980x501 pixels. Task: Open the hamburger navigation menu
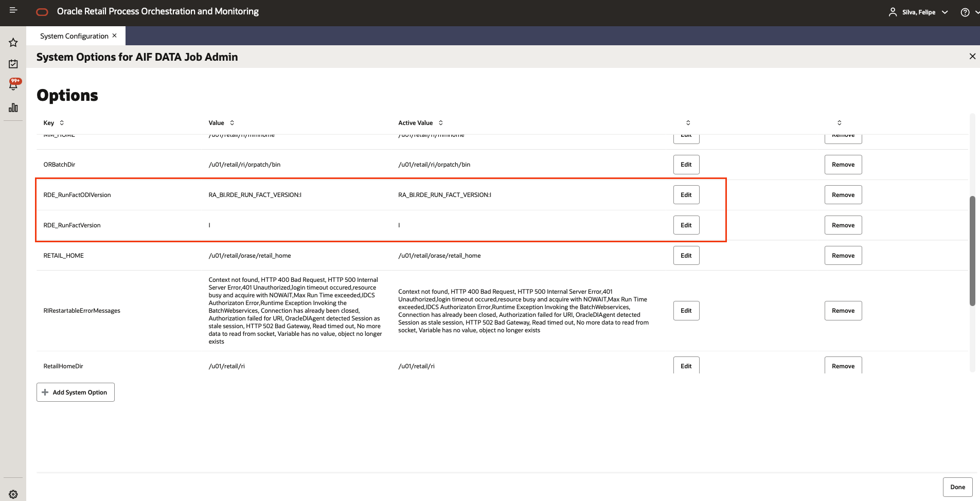pyautogui.click(x=13, y=10)
